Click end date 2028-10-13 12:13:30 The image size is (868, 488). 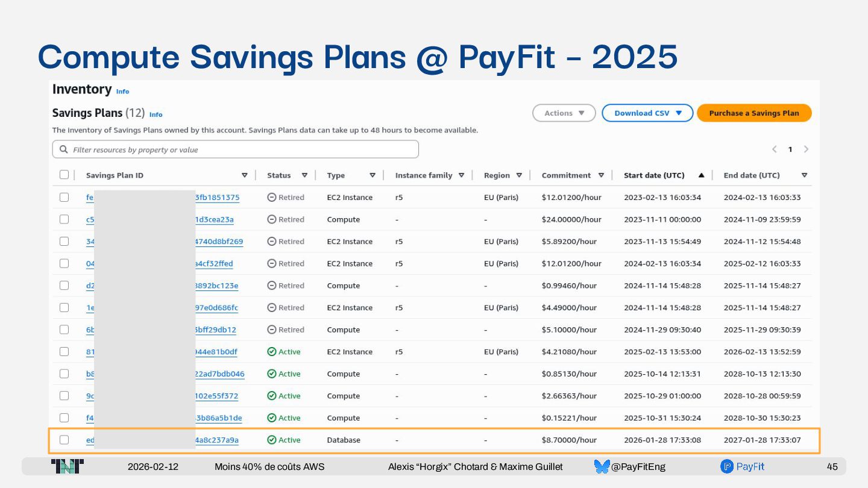click(x=763, y=374)
